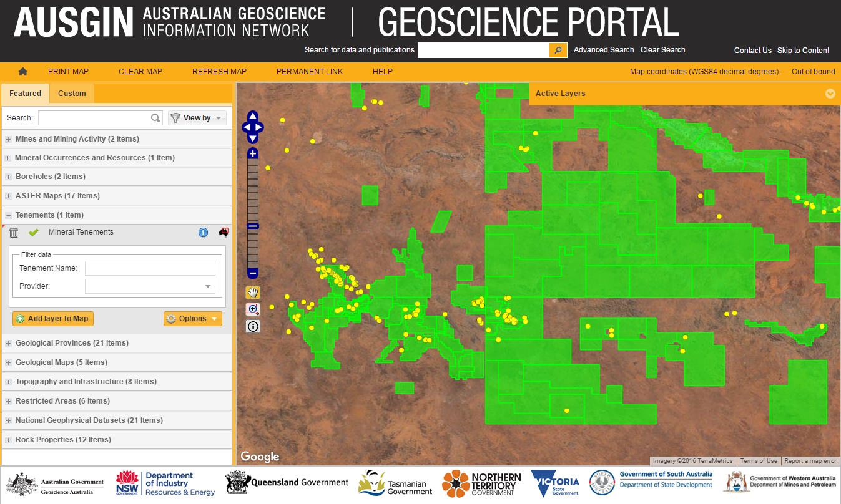
Task: Open the Provider dropdown
Action: [x=208, y=286]
